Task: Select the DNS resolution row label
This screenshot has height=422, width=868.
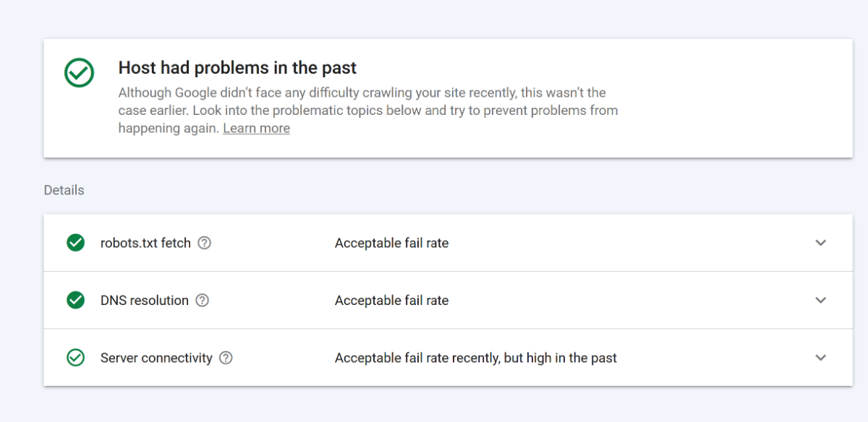Action: pyautogui.click(x=144, y=300)
